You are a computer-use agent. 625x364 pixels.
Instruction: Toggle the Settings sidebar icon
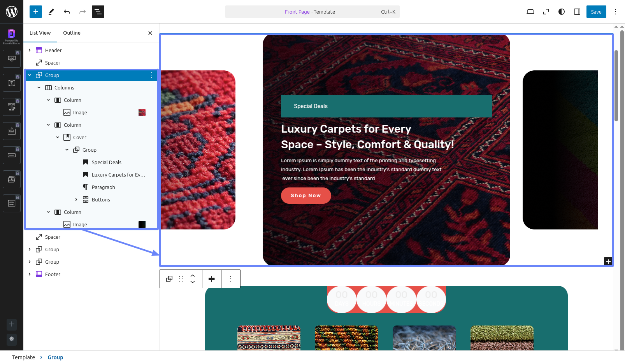(577, 12)
